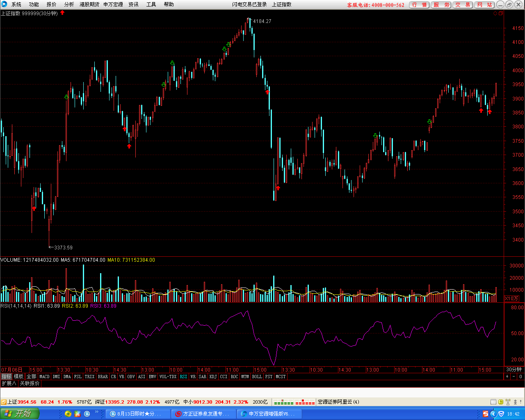Screen dimensions: 525x420
Task: Open the 方正证券泉友通 taskbar window
Action: coord(204,414)
